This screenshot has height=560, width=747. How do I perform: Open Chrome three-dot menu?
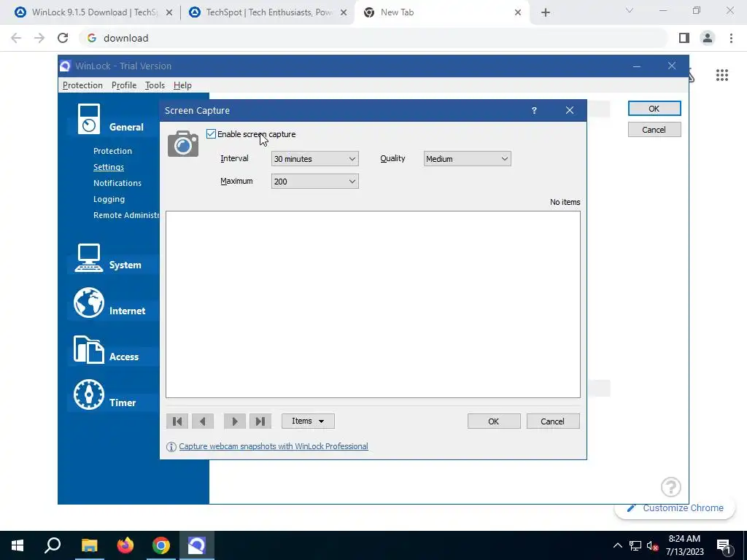[x=731, y=38]
